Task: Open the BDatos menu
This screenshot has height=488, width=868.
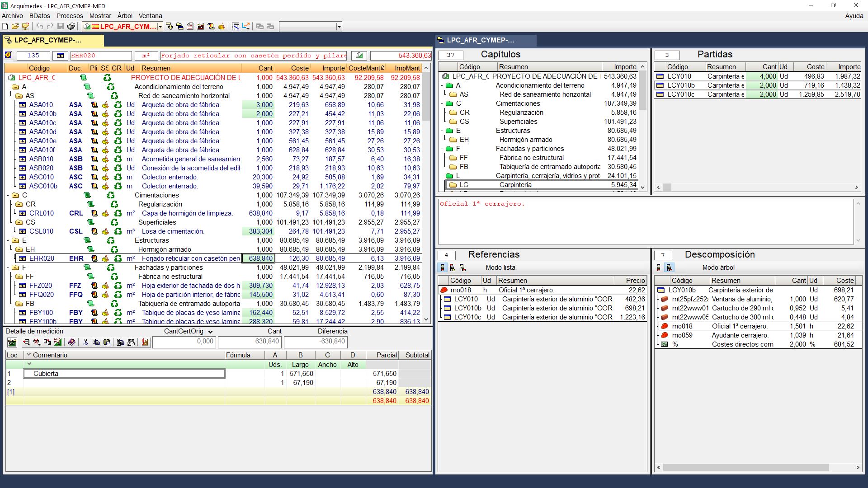Action: 40,16
